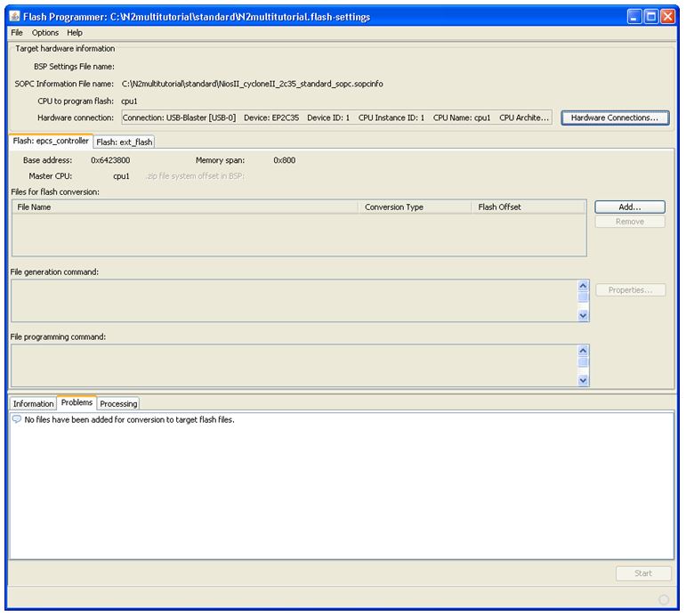Open the File menu

(17, 33)
